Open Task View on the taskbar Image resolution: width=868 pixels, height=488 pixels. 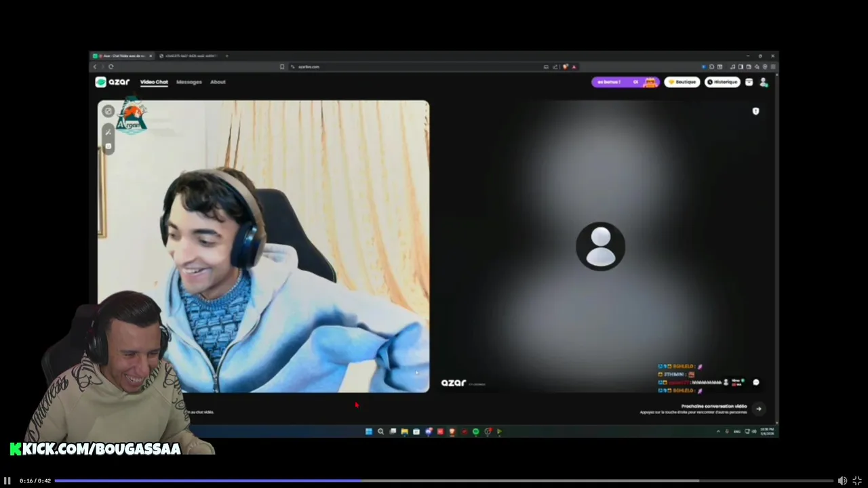[393, 432]
